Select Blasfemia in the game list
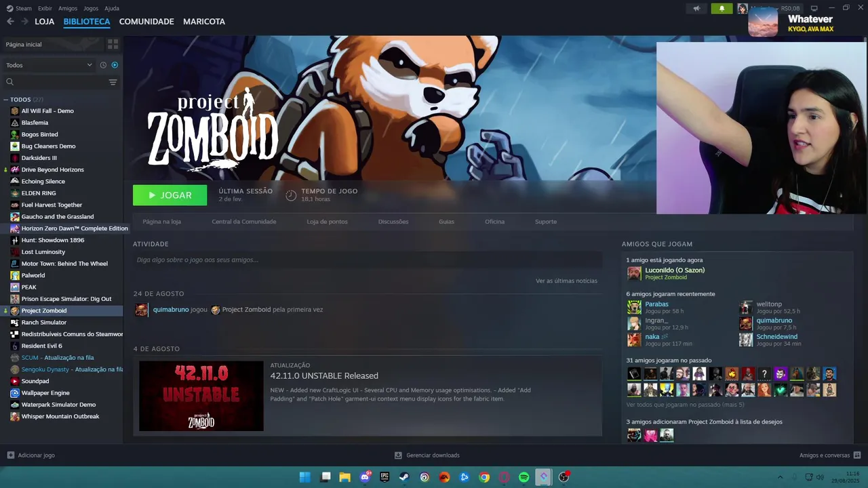Viewport: 868px width, 488px height. (x=35, y=123)
